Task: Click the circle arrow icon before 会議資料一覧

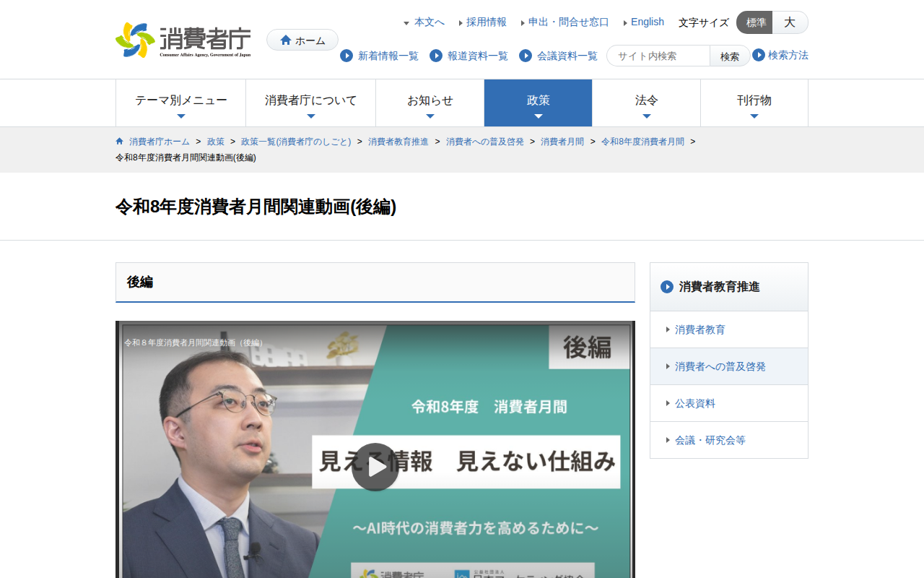Action: pos(526,56)
